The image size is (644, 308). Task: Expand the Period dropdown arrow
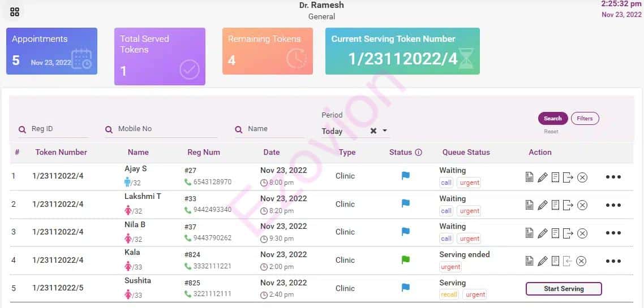pos(385,131)
